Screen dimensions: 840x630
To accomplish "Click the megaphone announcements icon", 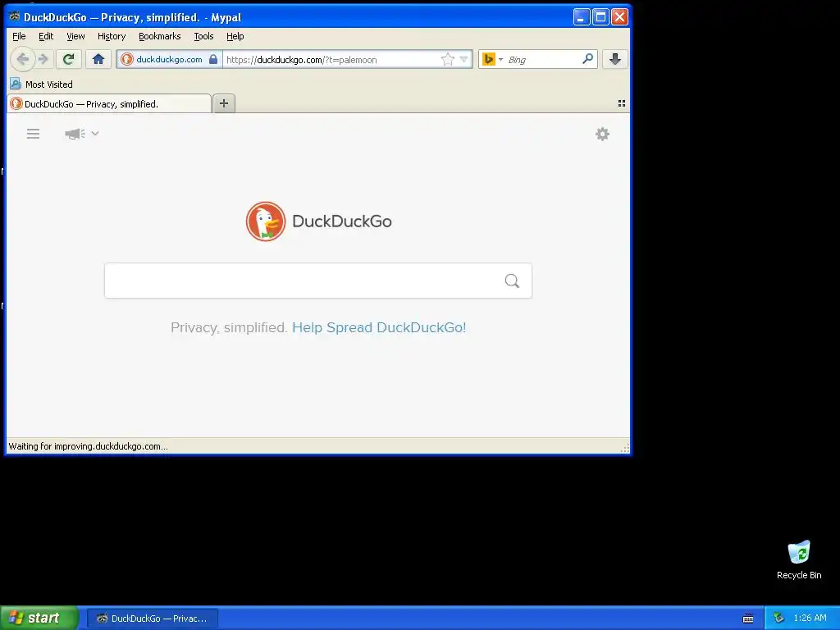I will (x=75, y=134).
